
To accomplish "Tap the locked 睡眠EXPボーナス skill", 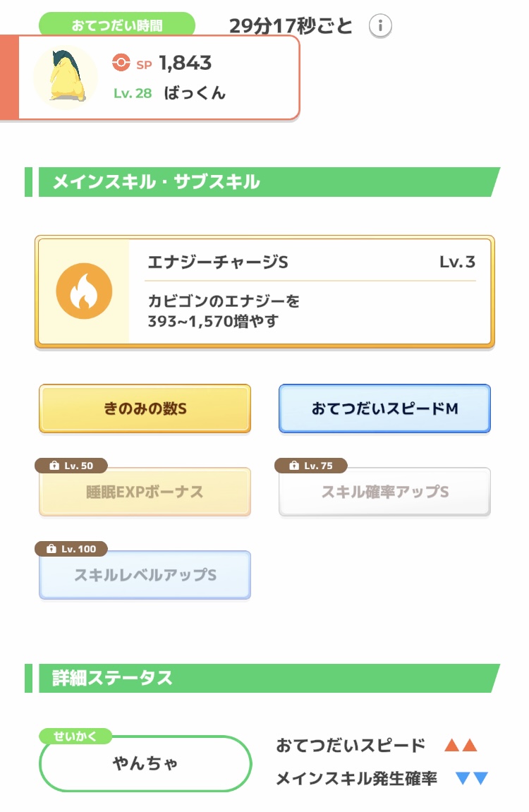I will (145, 492).
